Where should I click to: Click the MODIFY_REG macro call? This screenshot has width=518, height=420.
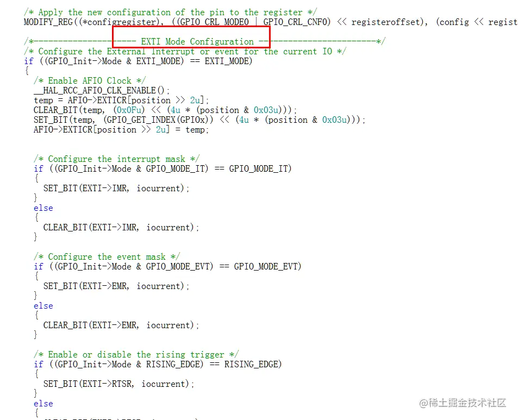[x=271, y=22]
